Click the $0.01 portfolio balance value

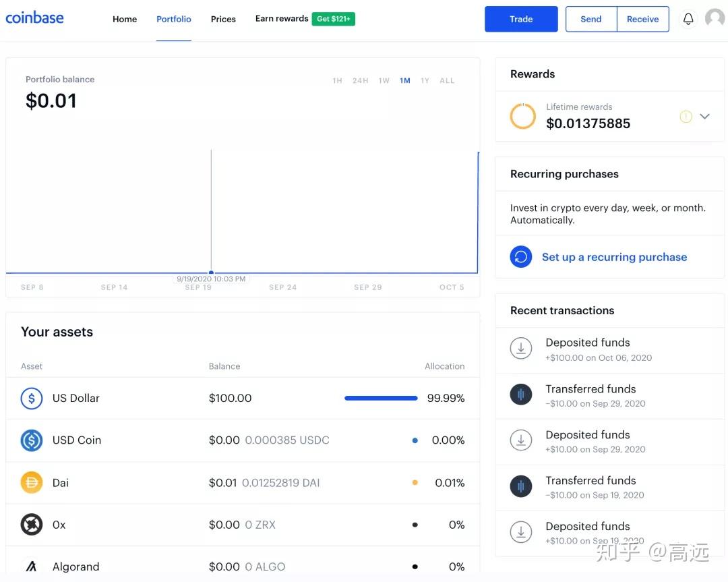pyautogui.click(x=51, y=100)
